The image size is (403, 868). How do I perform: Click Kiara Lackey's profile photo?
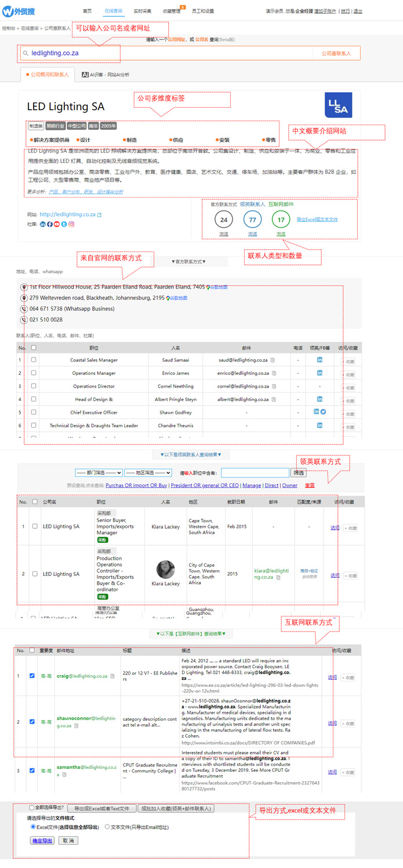click(165, 570)
